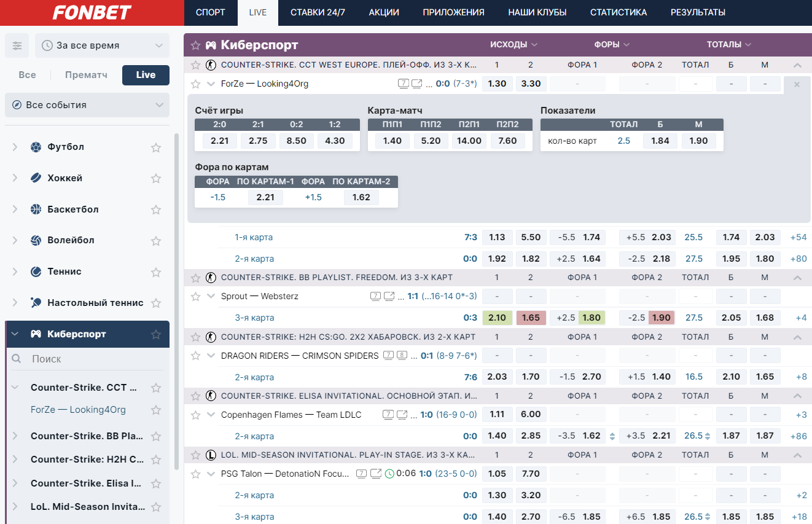Open the Все события dropdown
812x524 pixels.
(x=87, y=105)
